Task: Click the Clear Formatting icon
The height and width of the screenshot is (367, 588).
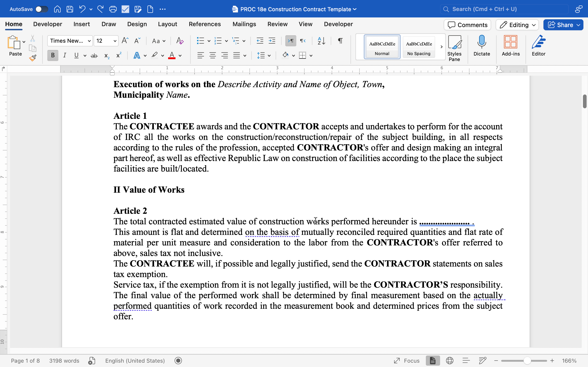Action: 180,41
